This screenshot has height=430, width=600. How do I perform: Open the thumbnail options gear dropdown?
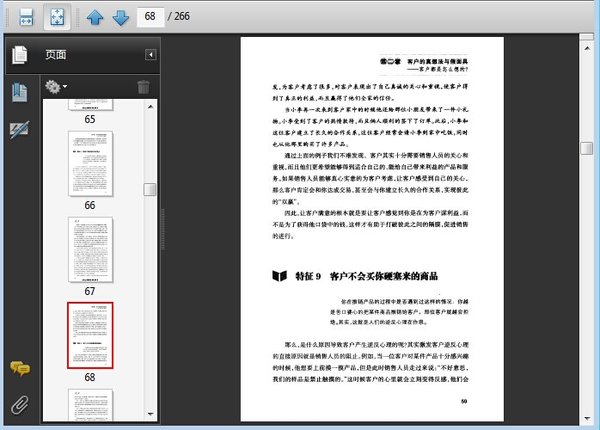pos(56,87)
